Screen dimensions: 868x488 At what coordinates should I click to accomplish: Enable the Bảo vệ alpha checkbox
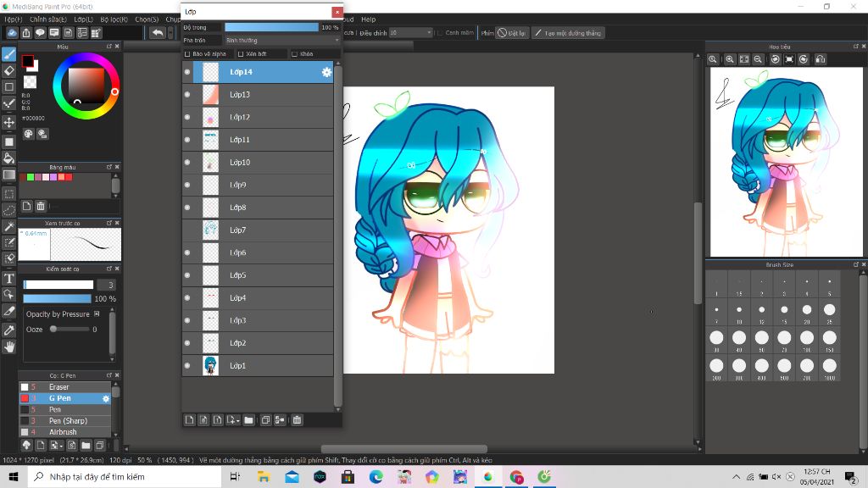187,53
